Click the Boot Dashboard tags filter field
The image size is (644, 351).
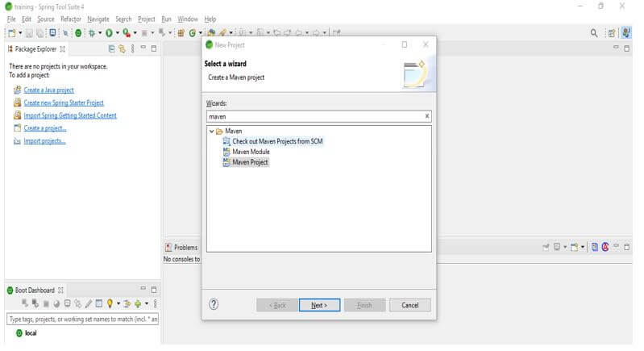click(82, 319)
